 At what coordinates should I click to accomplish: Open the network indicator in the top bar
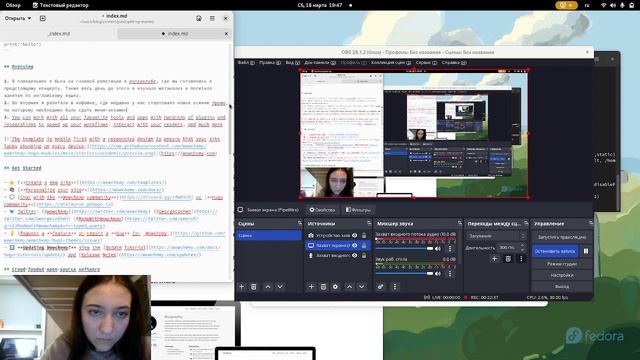(604, 5)
